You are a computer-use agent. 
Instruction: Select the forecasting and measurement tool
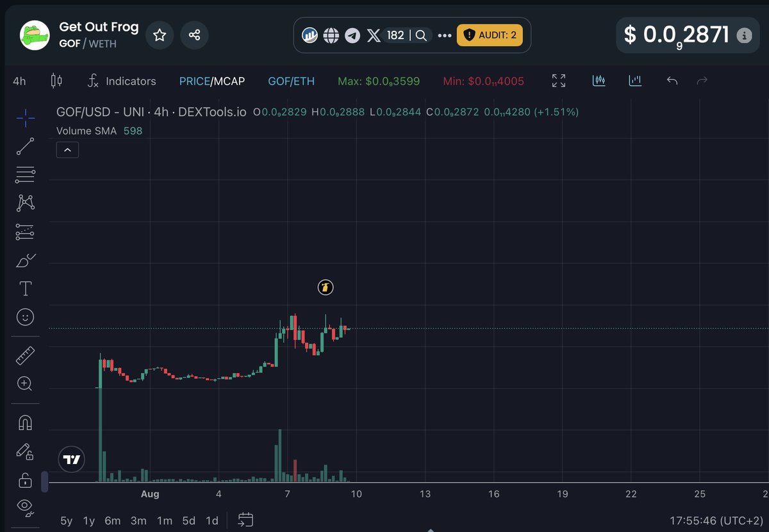click(25, 231)
